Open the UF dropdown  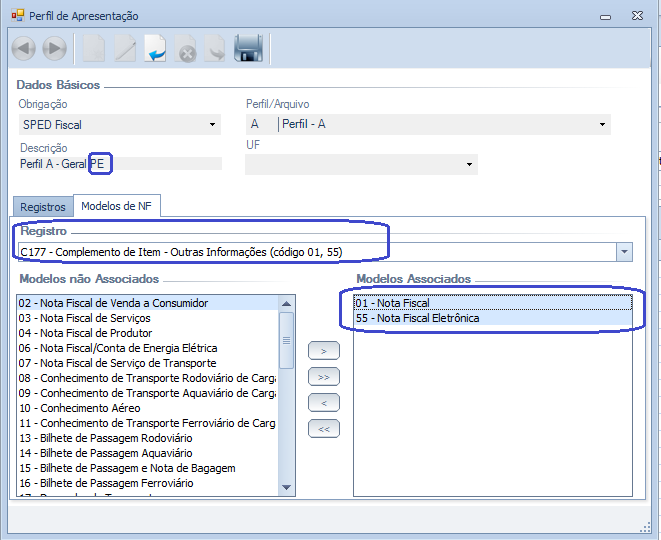[x=468, y=164]
